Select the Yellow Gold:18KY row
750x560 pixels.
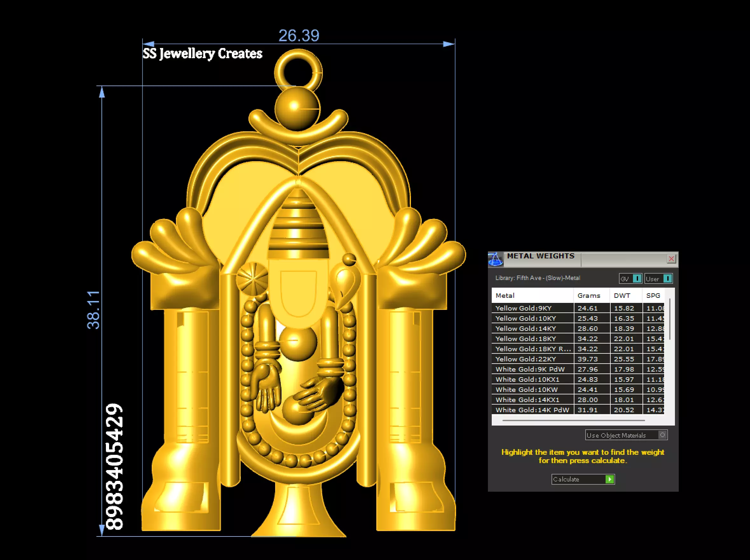pyautogui.click(x=578, y=339)
